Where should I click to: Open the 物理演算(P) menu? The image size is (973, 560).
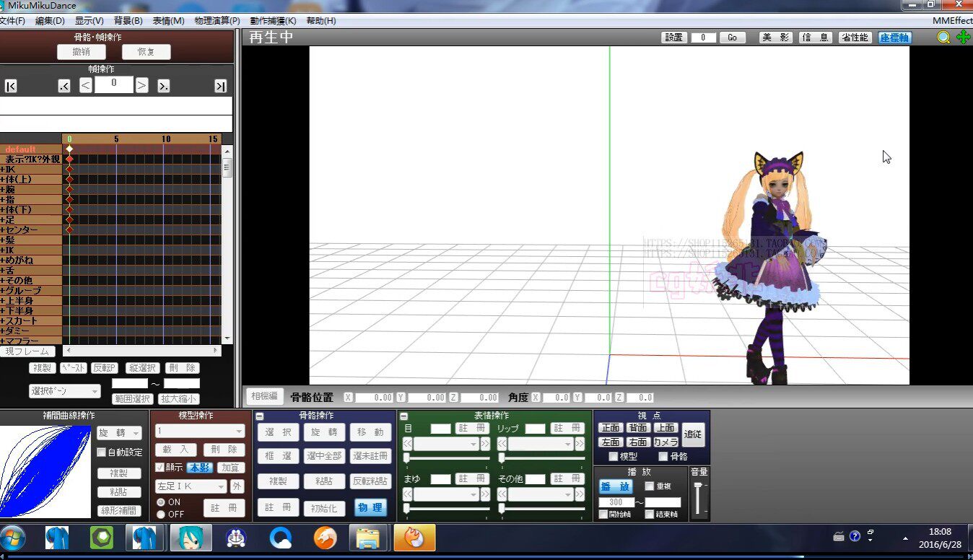coord(217,21)
